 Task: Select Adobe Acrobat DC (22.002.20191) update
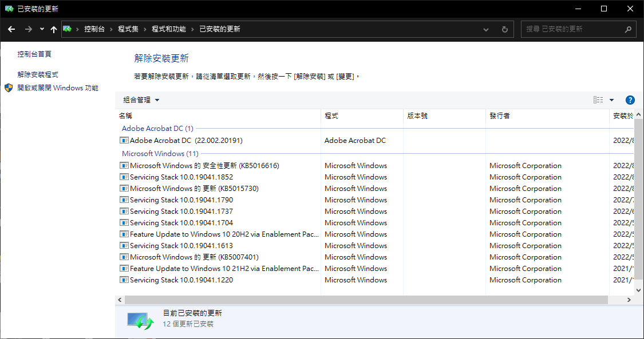[x=186, y=141]
